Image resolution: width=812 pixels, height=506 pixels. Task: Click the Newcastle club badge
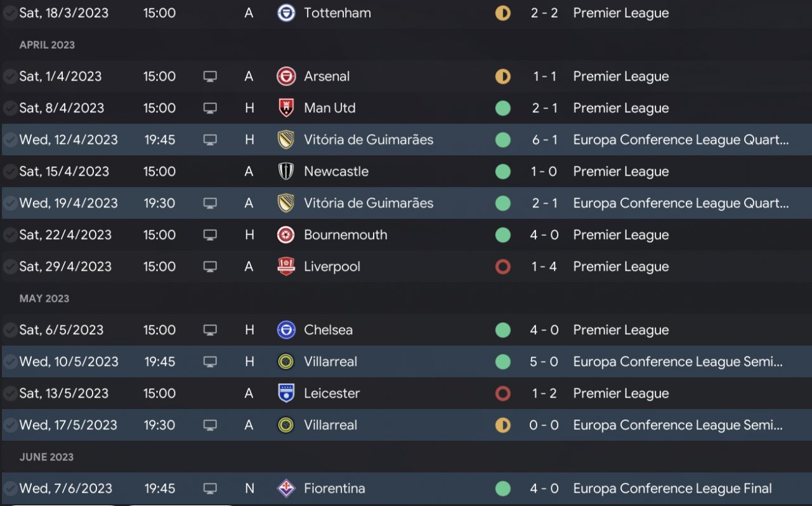click(x=286, y=171)
